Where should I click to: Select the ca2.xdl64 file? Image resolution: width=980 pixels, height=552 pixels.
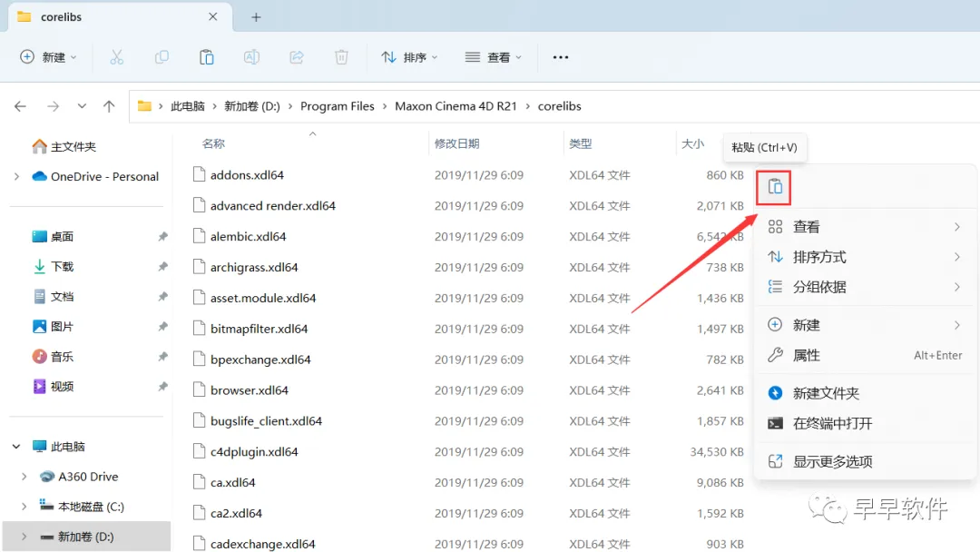point(236,513)
